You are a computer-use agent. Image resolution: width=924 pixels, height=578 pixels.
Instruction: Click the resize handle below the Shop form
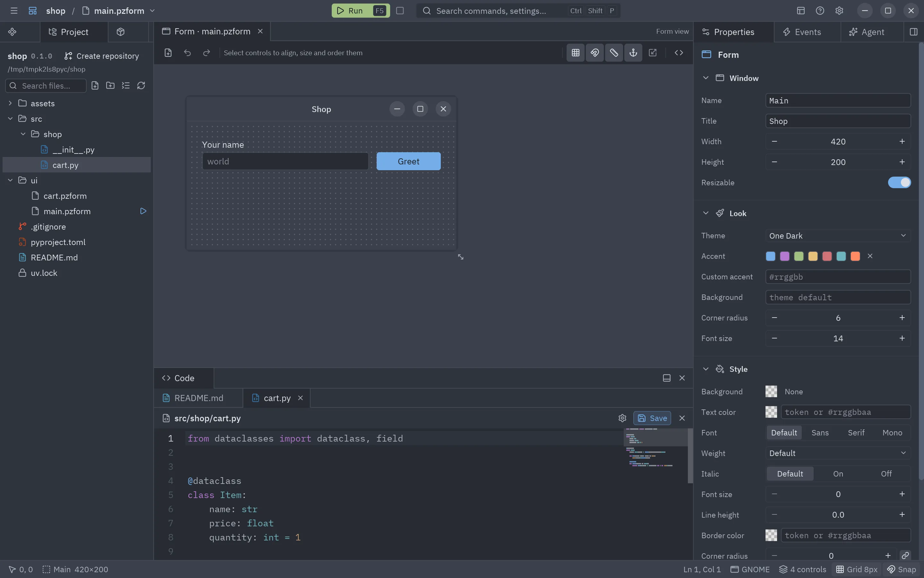(x=460, y=257)
